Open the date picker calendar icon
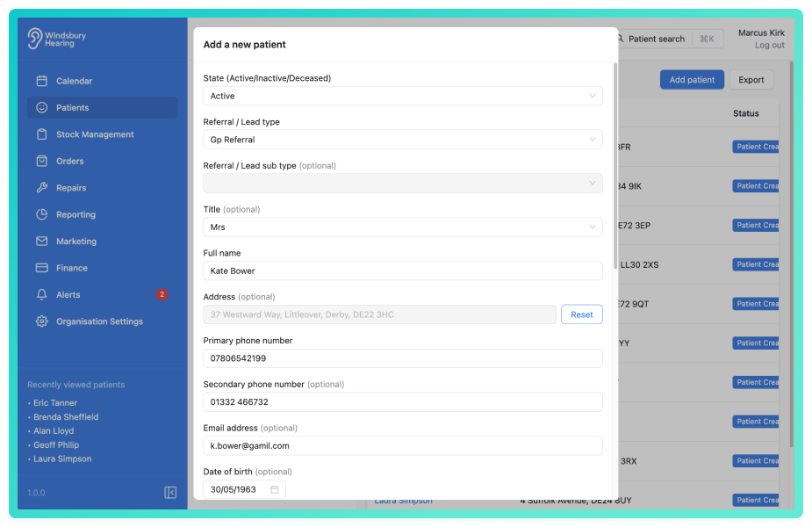 point(275,489)
